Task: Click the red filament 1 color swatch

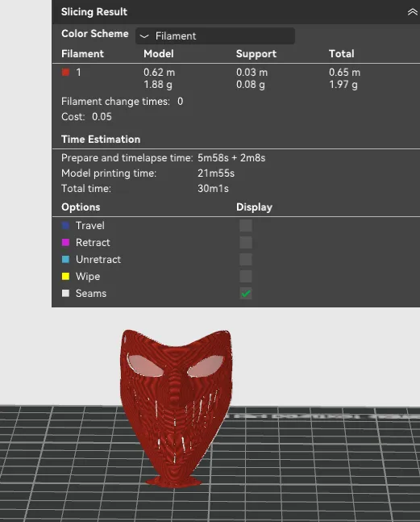Action: tap(65, 73)
